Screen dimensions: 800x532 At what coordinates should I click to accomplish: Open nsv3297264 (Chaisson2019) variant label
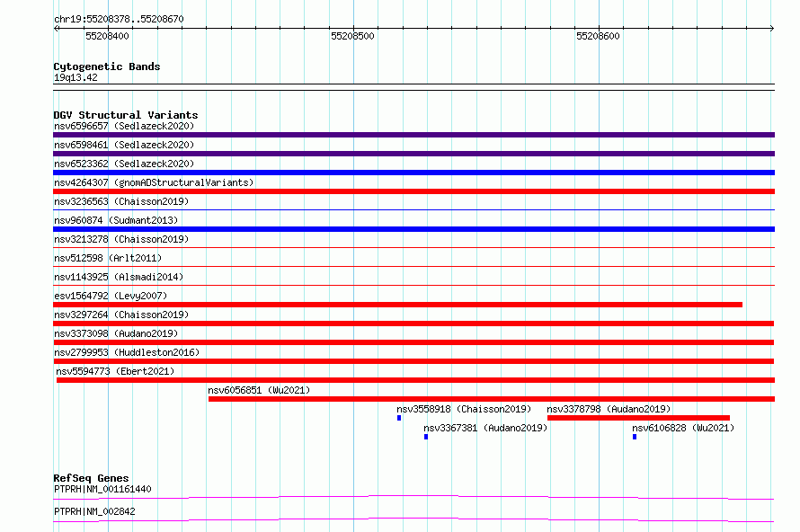121,315
